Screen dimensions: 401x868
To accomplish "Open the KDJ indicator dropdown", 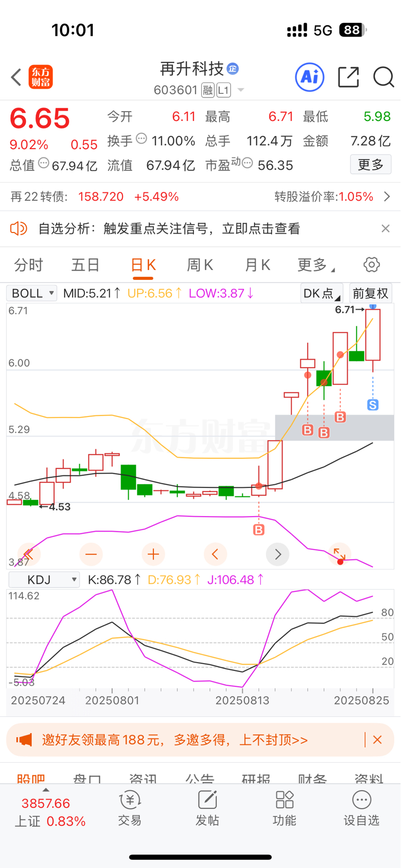I will (x=44, y=580).
